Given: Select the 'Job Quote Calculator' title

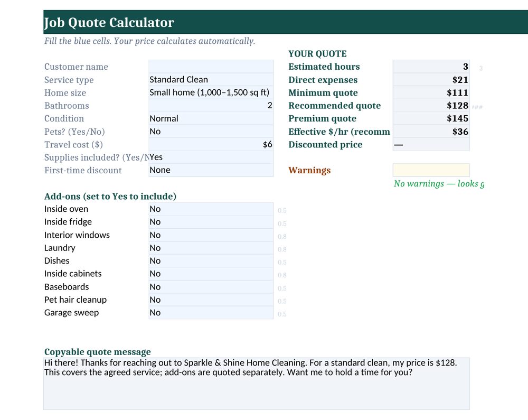Looking at the screenshot, I should (109, 23).
